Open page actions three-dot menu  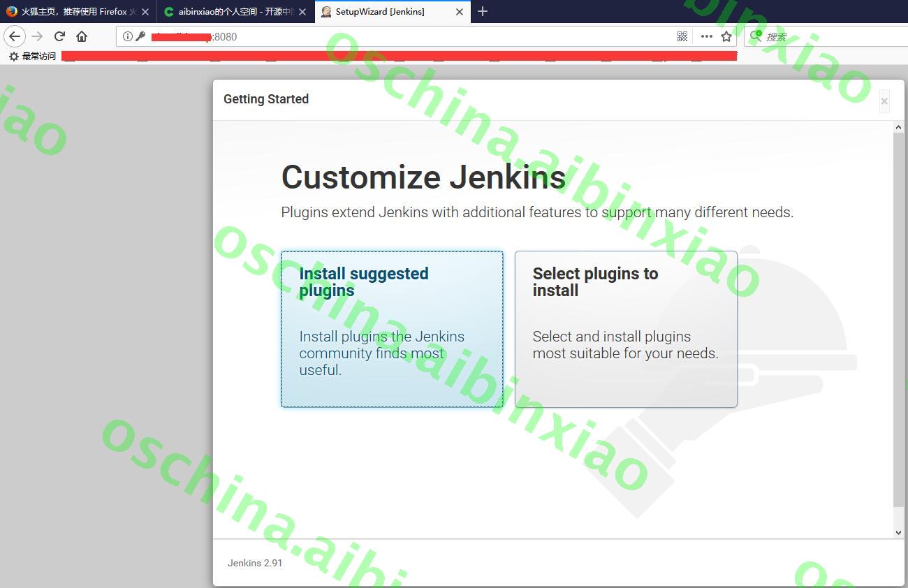pyautogui.click(x=707, y=36)
